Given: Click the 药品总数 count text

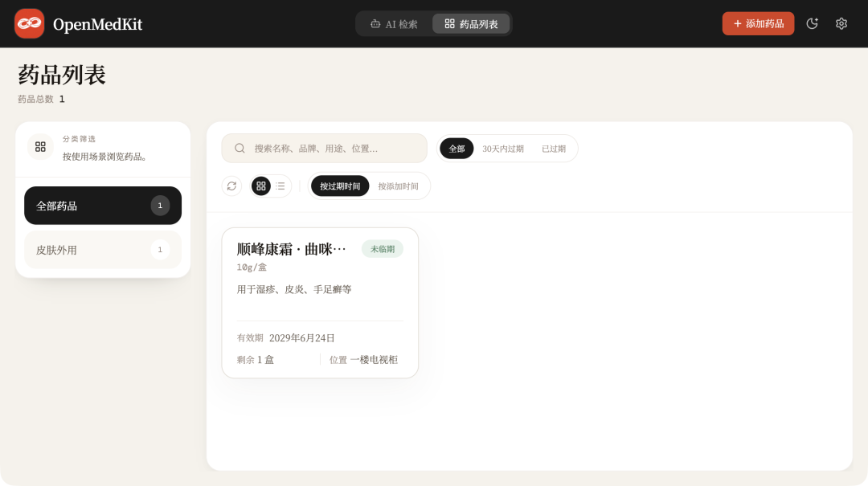Looking at the screenshot, I should click(x=42, y=99).
